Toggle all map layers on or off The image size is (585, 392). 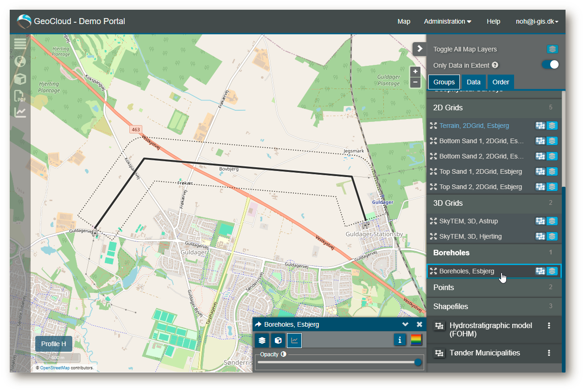(552, 49)
